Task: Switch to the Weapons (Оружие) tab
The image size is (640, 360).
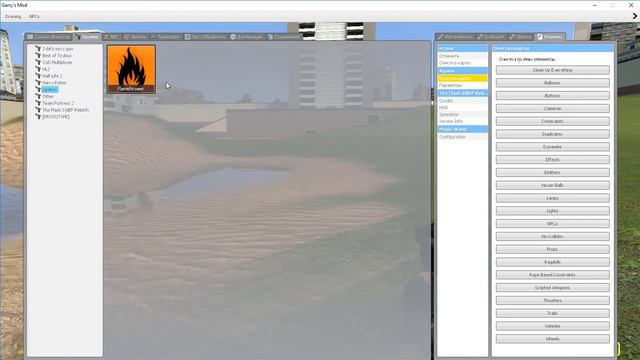Action: 87,37
